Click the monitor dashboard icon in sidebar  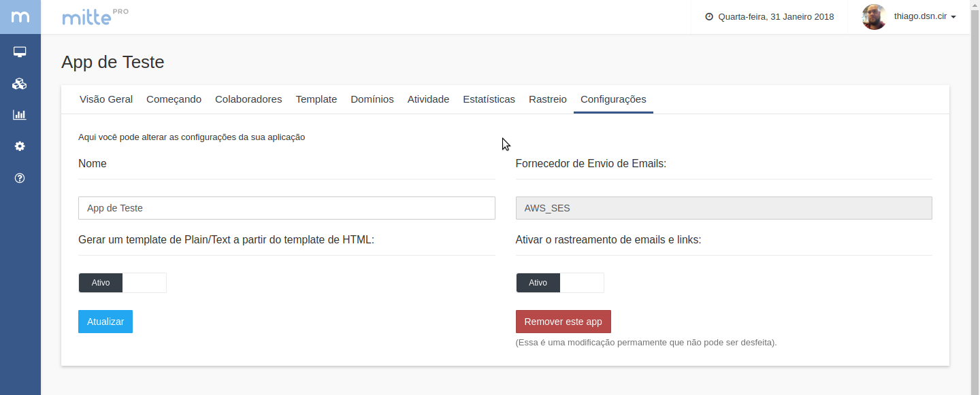[x=20, y=52]
